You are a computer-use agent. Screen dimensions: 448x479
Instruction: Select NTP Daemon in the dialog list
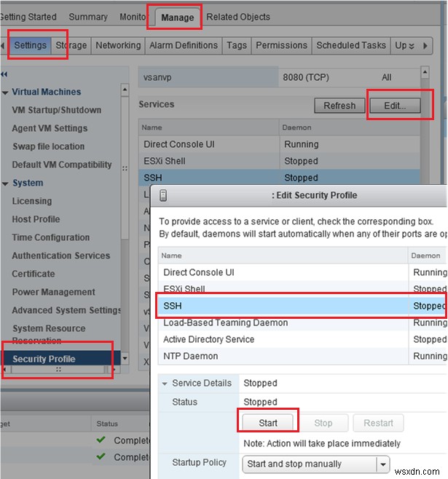pyautogui.click(x=302, y=356)
